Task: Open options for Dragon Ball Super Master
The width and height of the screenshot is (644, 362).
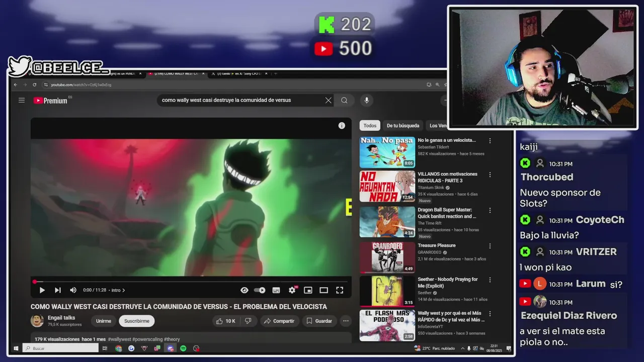Action: pos(490,210)
